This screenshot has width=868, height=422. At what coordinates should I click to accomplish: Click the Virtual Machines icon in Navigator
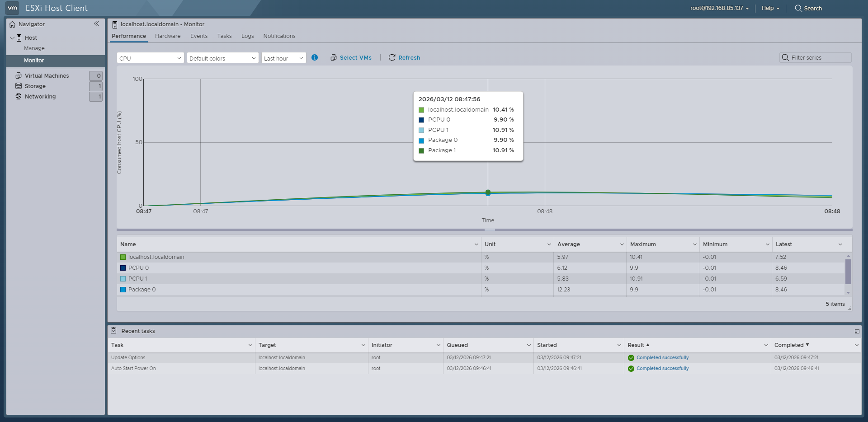point(18,75)
